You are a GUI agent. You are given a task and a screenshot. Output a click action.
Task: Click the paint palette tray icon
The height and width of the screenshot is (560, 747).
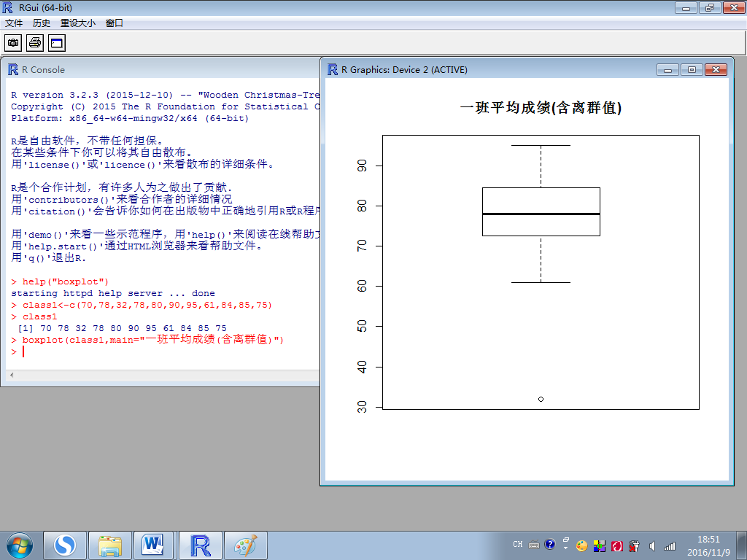581,545
